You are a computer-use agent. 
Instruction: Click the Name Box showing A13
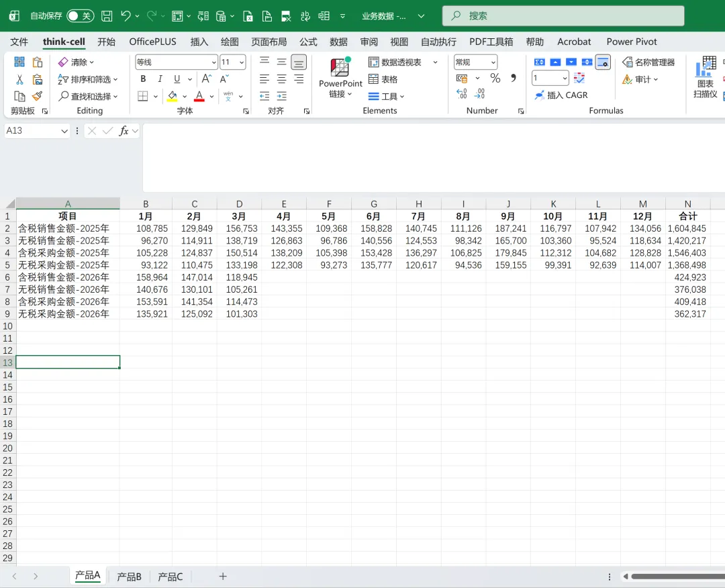click(37, 131)
